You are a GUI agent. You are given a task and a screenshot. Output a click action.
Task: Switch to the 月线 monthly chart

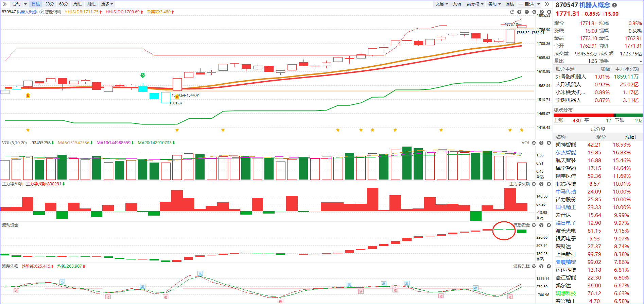91,4
